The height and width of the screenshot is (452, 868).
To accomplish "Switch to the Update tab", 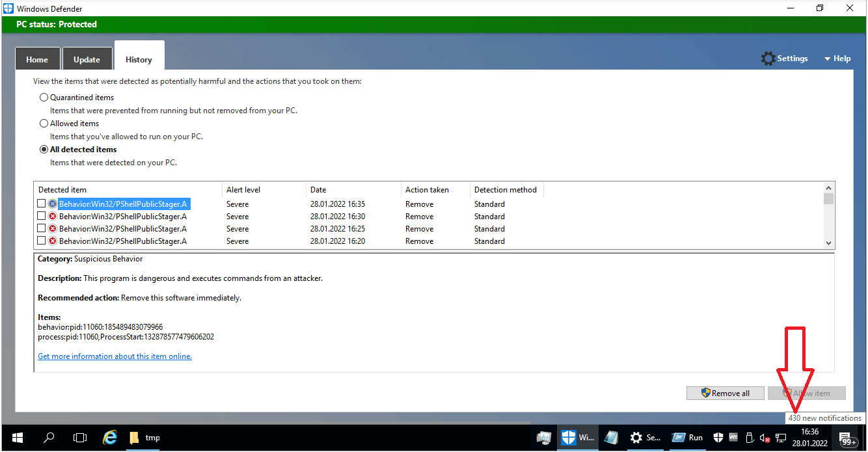I will click(x=87, y=59).
